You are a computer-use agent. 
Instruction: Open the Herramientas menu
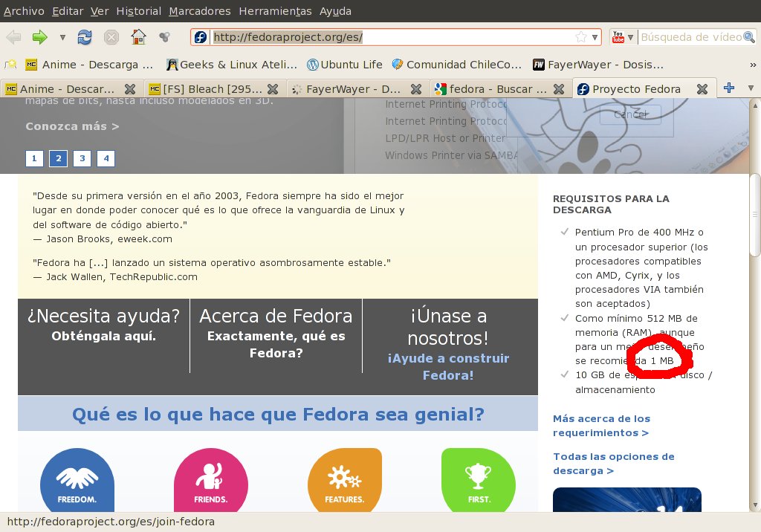pos(275,10)
